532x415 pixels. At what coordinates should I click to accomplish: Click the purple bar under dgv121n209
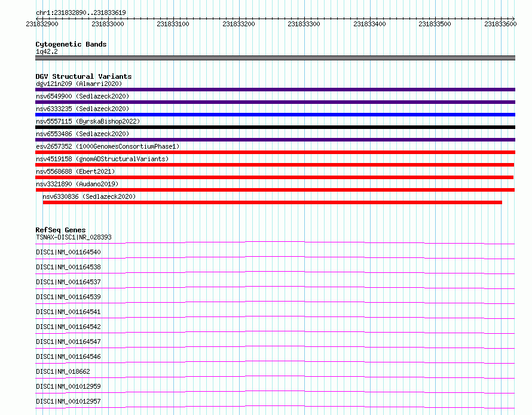[275, 90]
